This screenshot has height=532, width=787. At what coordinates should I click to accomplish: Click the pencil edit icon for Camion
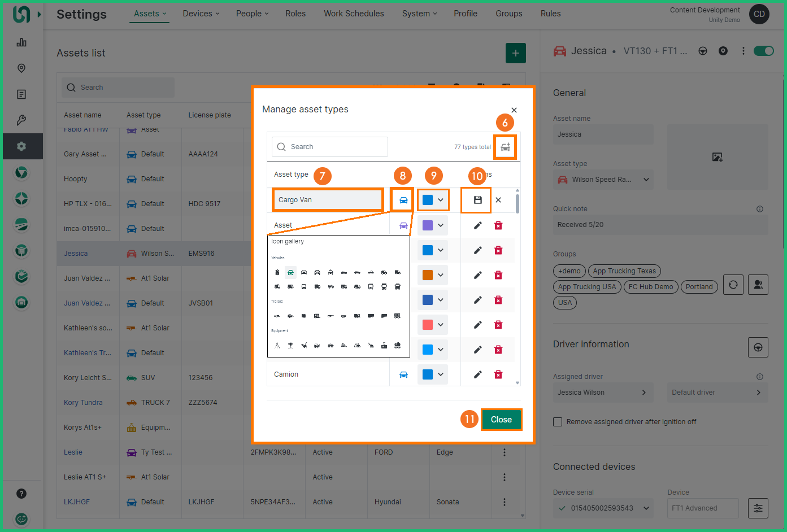(x=477, y=374)
